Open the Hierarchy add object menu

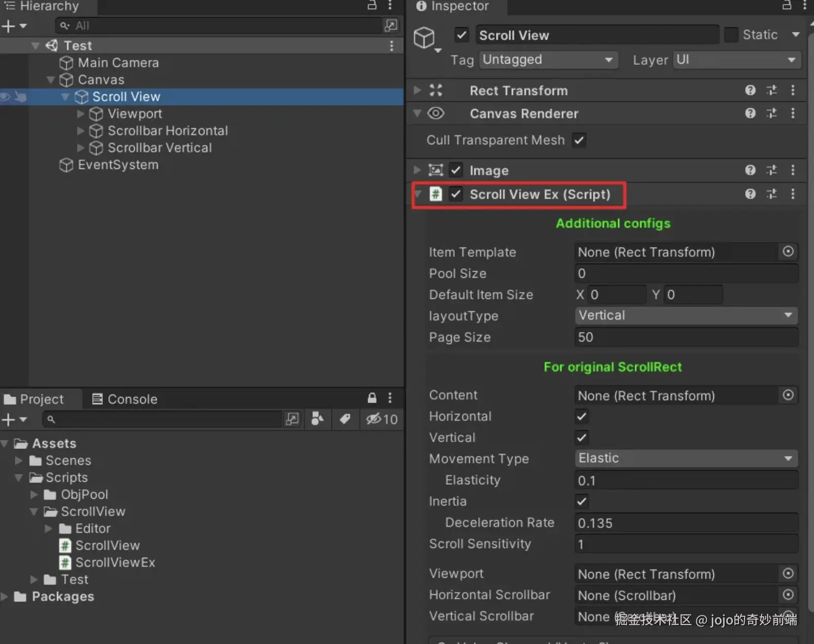coord(14,26)
